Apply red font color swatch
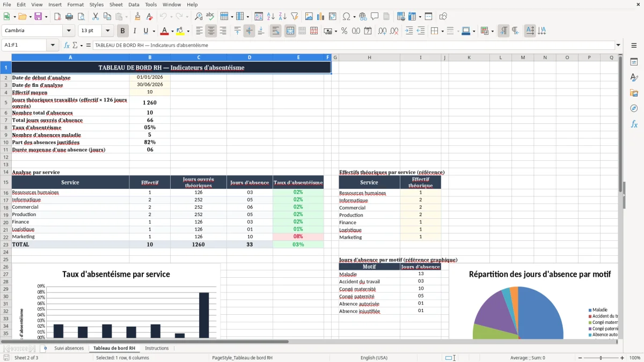This screenshot has width=644, height=362. coord(165,31)
